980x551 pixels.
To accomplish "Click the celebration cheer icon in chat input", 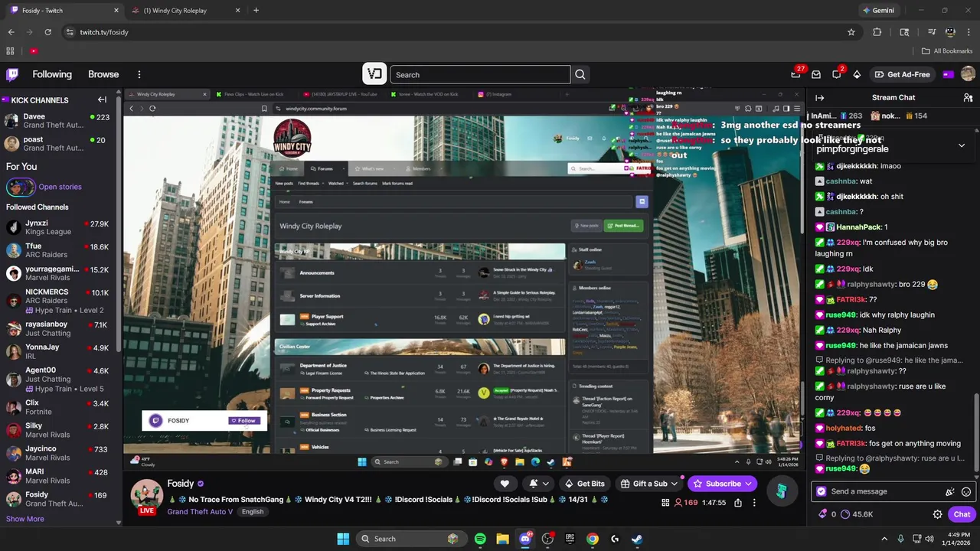I will [x=950, y=492].
